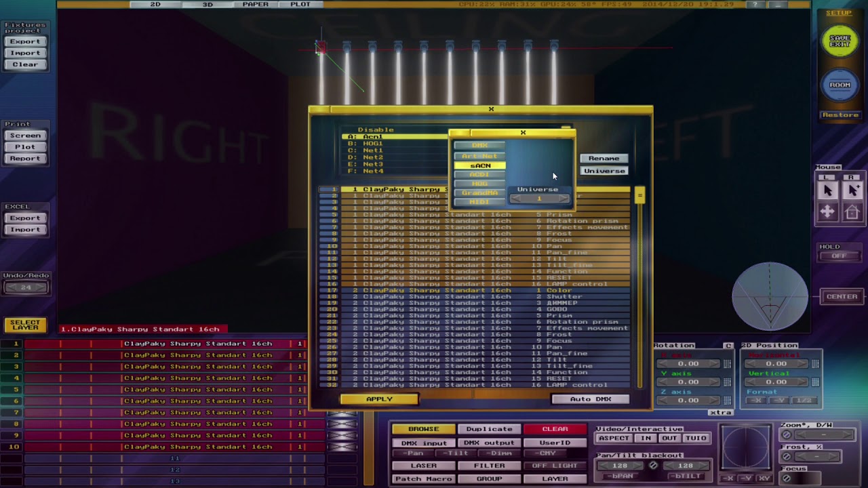The image size is (868, 488).
Task: Click the home view icon in the Mouse panel
Action: [x=852, y=213]
